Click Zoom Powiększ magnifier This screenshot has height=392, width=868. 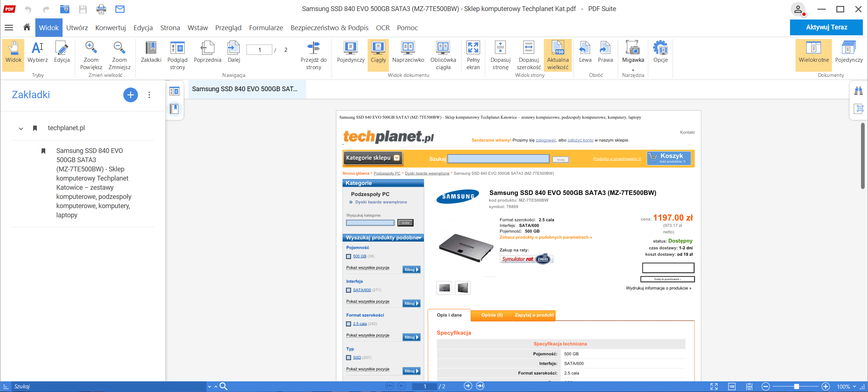pos(91,55)
